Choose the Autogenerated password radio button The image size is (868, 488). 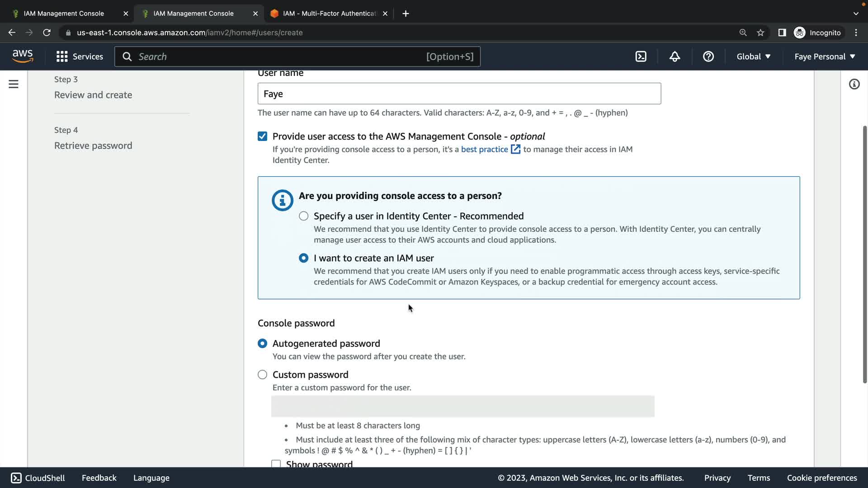click(x=262, y=343)
